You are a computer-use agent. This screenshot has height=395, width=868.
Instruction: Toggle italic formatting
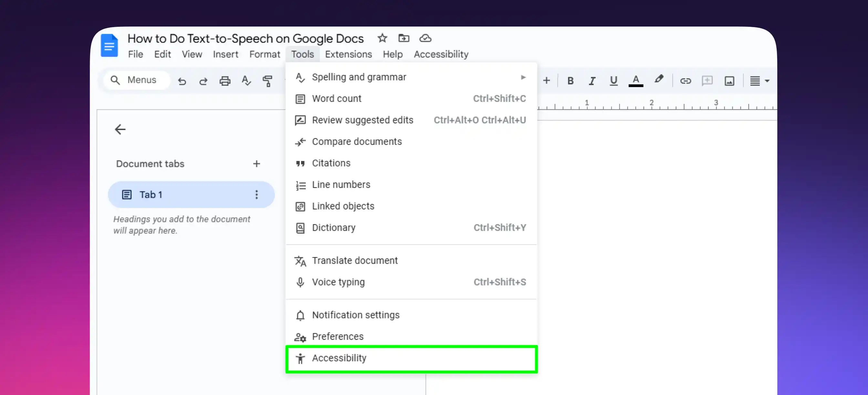click(592, 80)
